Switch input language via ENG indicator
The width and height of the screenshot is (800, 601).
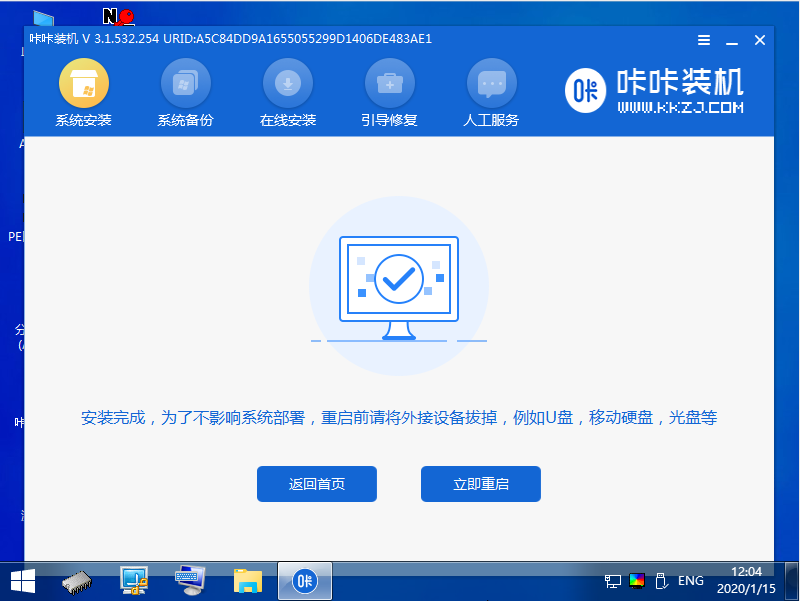coord(691,581)
